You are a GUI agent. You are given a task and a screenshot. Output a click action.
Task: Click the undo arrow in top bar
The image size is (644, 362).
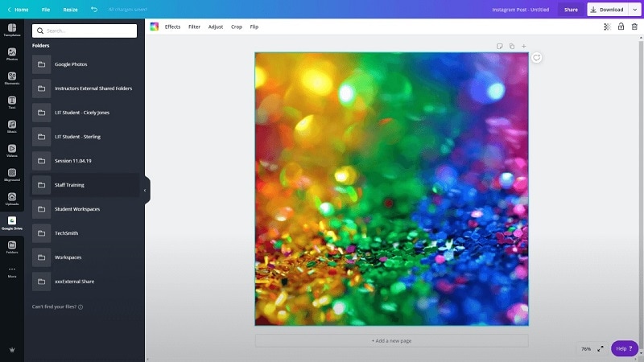tap(94, 10)
